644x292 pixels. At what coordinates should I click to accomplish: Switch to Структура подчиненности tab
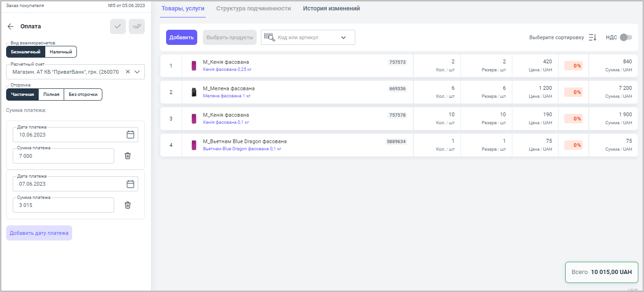point(253,9)
